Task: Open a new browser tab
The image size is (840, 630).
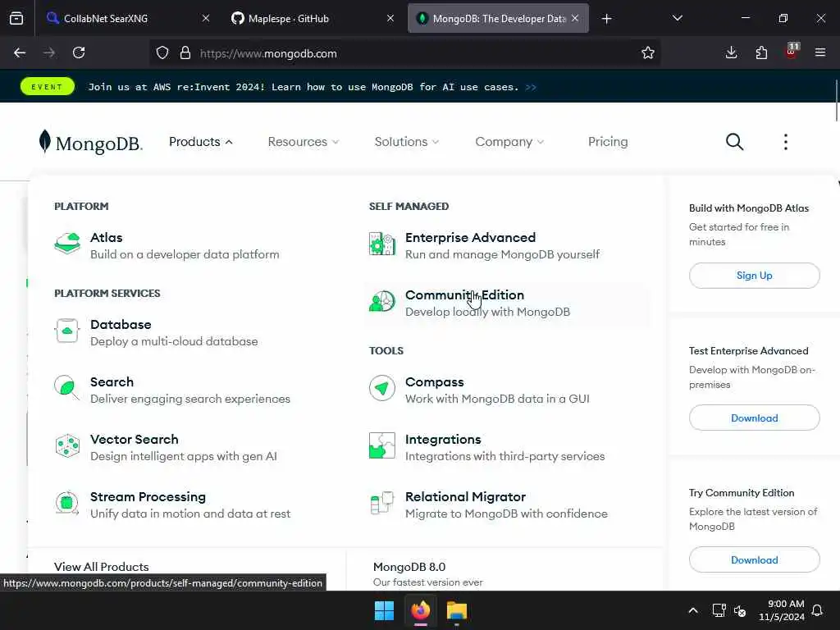Action: click(606, 19)
